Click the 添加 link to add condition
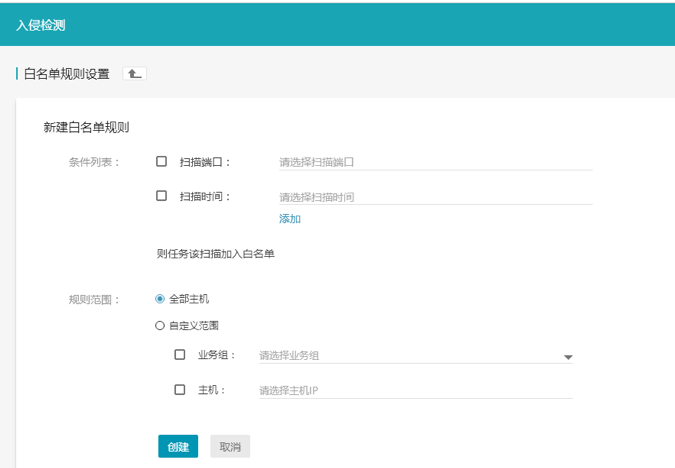 click(290, 218)
